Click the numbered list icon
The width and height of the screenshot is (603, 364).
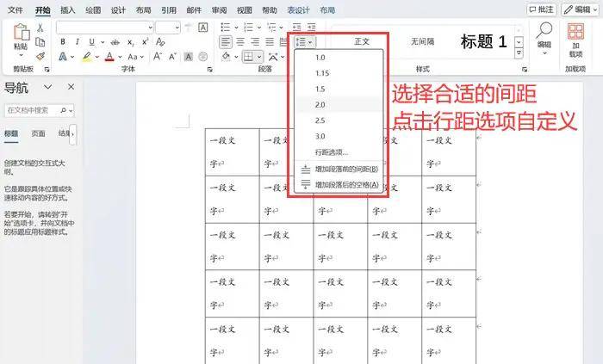[248, 28]
